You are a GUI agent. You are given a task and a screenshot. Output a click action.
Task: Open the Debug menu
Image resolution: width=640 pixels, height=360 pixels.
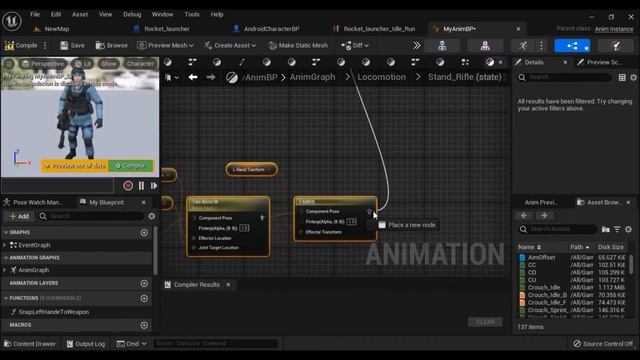pyautogui.click(x=132, y=14)
